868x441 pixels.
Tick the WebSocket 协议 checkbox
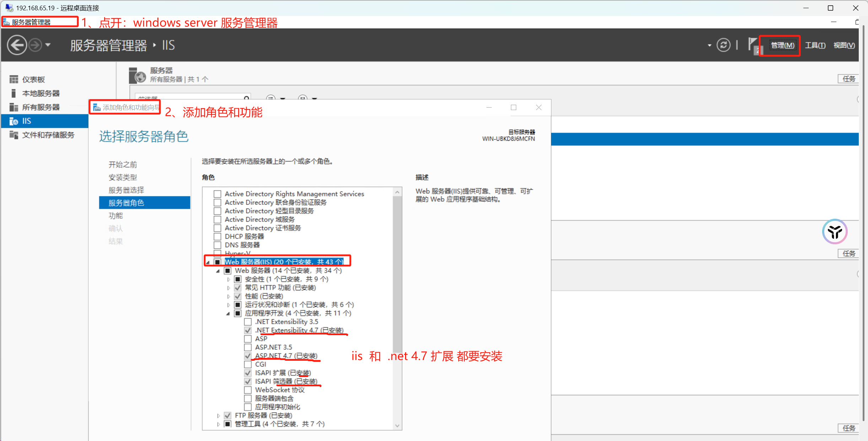pyautogui.click(x=248, y=390)
